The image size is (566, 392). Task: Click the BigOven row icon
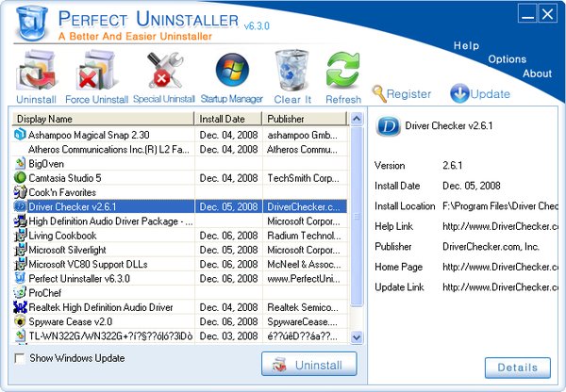pos(20,163)
